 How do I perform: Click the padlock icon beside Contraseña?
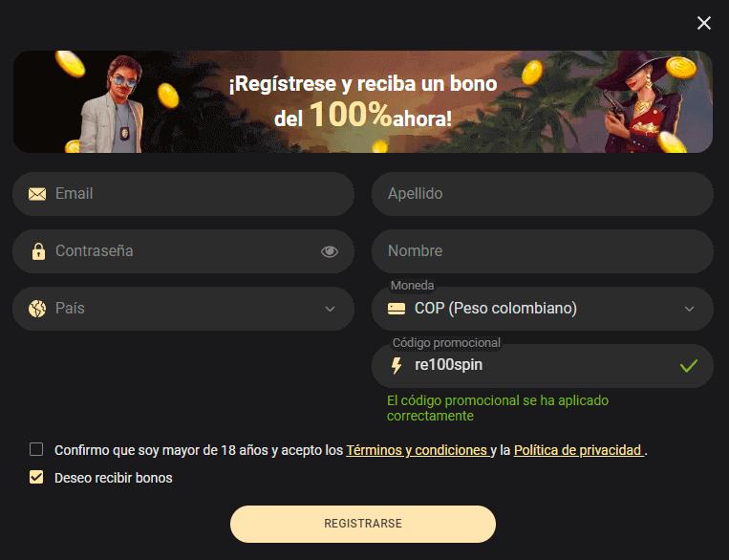pyautogui.click(x=38, y=251)
